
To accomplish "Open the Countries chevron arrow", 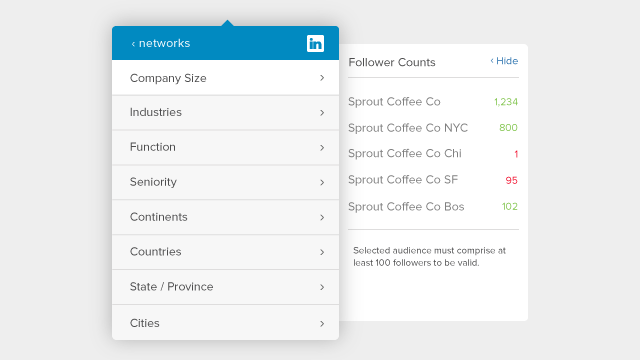I will point(322,252).
